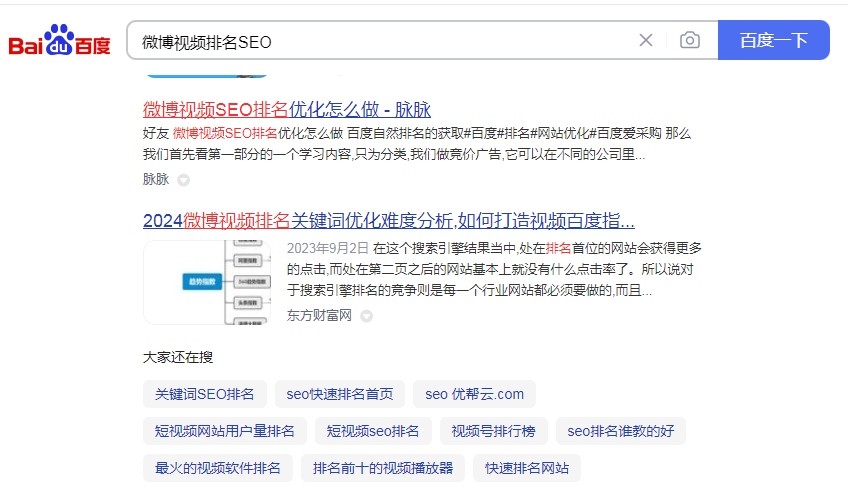Click the mind-map thumbnail of the 东方财富网 result

click(207, 282)
